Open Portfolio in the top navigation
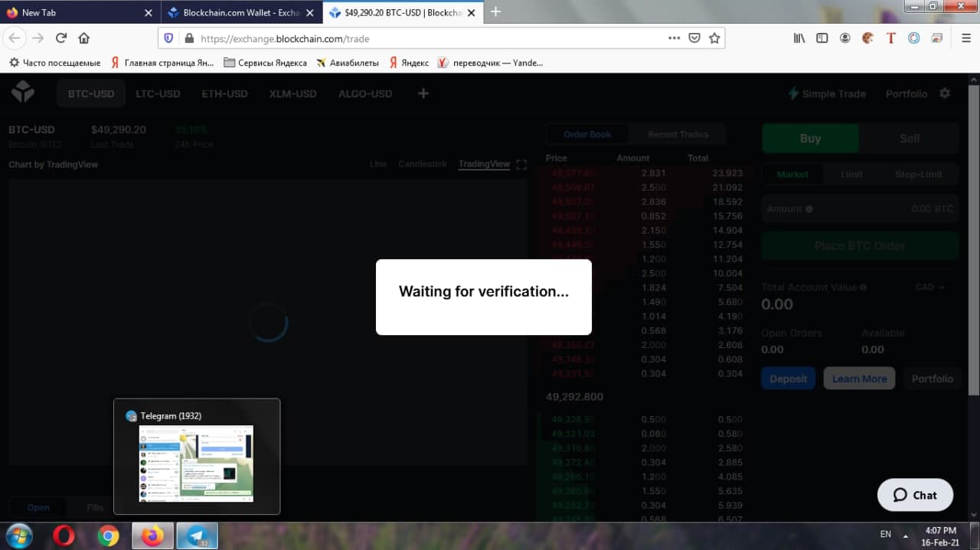 point(906,93)
